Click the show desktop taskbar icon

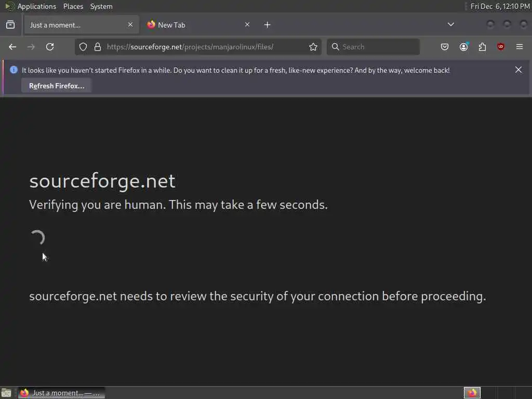coord(6,393)
